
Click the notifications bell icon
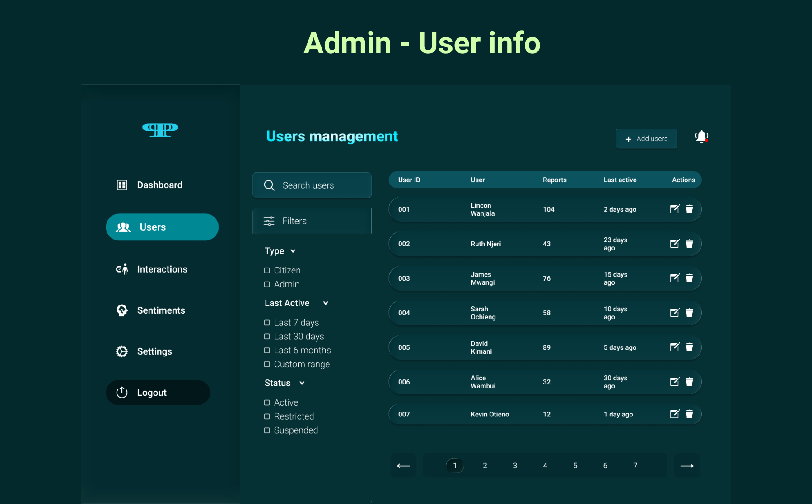click(x=700, y=136)
